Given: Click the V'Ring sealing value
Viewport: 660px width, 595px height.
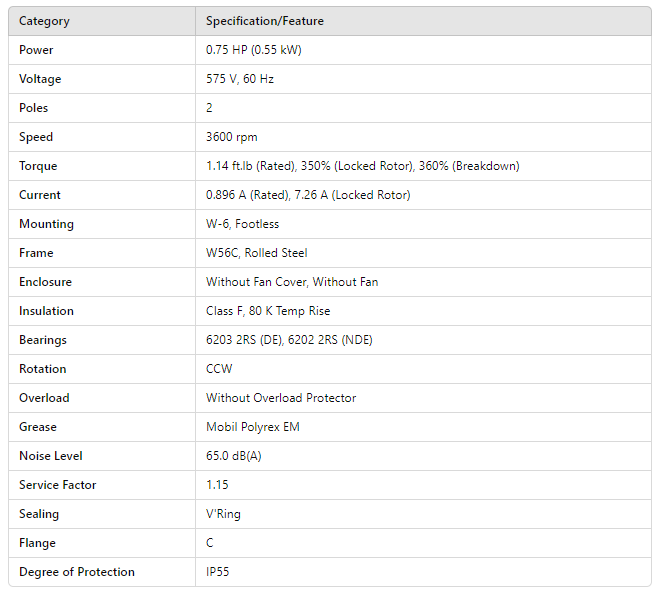Looking at the screenshot, I should (x=223, y=514).
